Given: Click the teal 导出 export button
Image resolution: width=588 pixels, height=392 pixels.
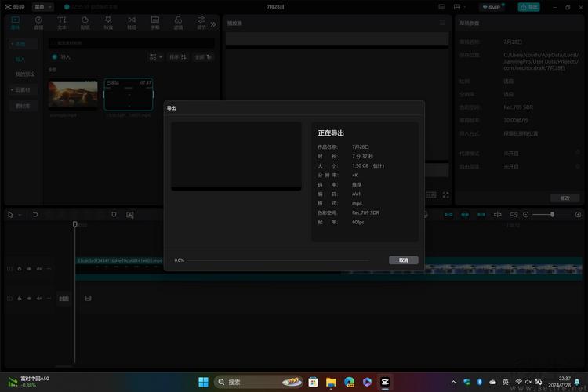Looking at the screenshot, I should pyautogui.click(x=528, y=7).
